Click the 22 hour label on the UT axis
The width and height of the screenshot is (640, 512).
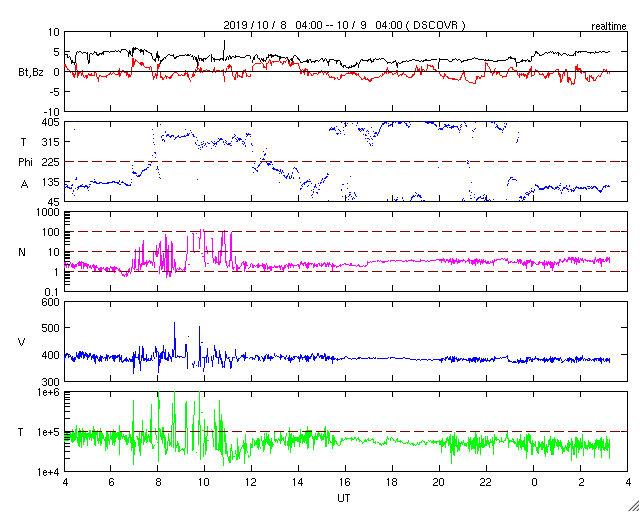point(486,482)
